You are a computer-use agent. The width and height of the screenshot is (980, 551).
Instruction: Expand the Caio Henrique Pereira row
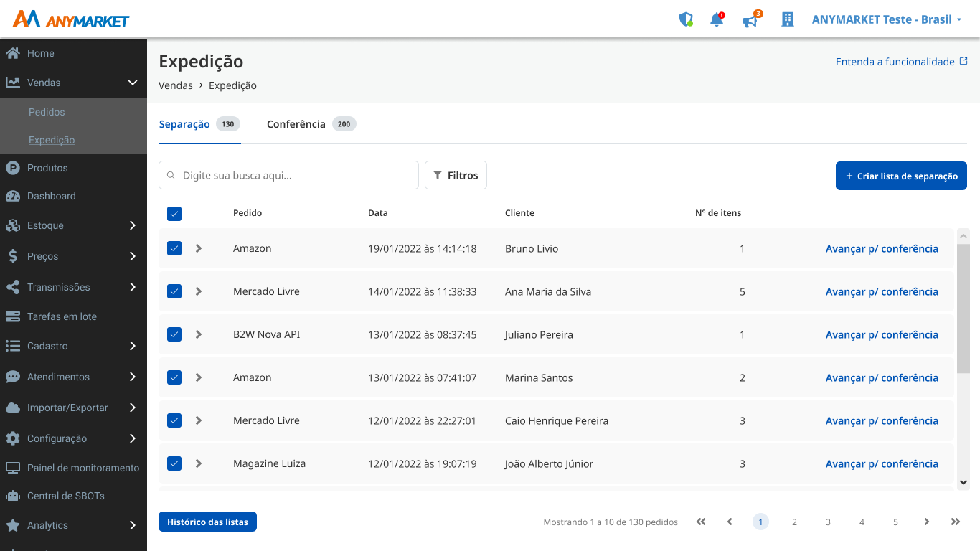tap(199, 420)
